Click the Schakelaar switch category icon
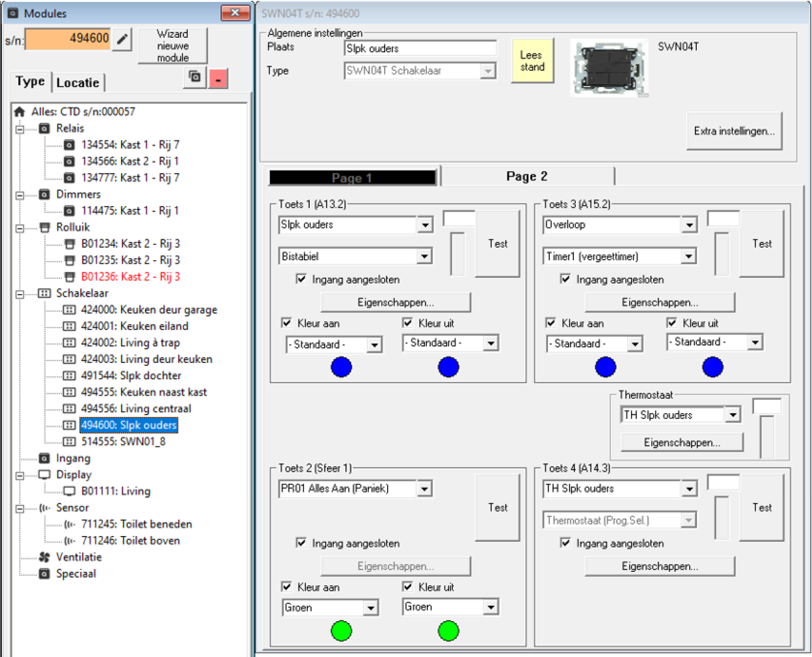 click(44, 293)
